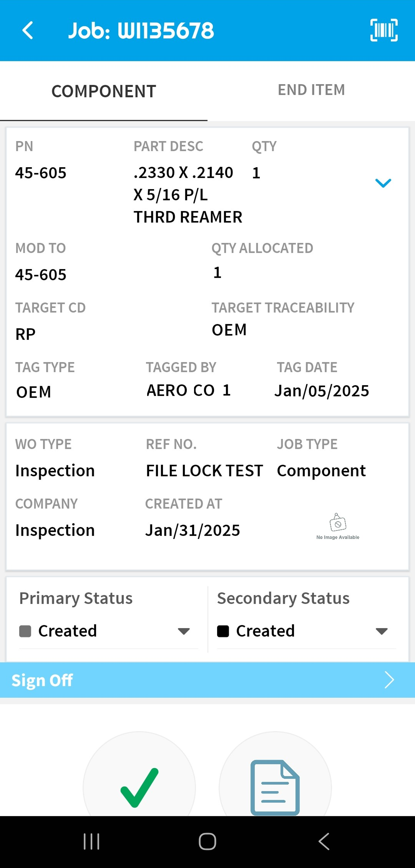415x868 pixels.
Task: Tap the FILE LOCK TEST reference value
Action: (204, 471)
